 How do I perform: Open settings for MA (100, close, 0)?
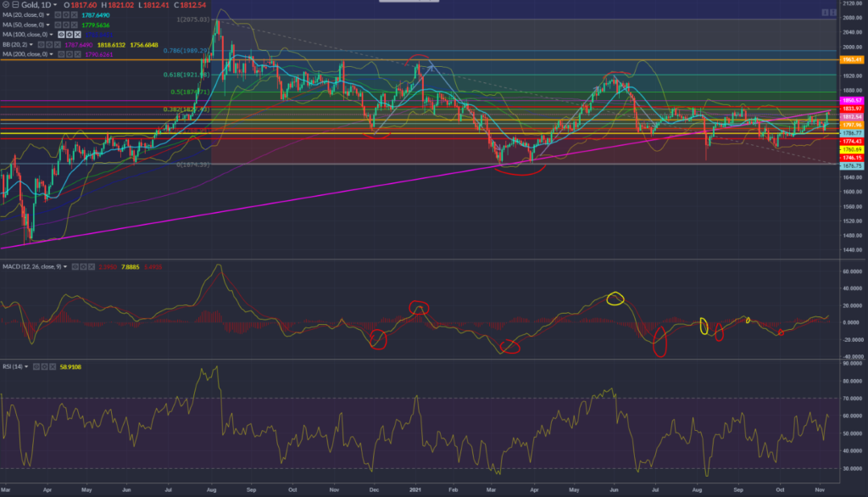click(70, 34)
